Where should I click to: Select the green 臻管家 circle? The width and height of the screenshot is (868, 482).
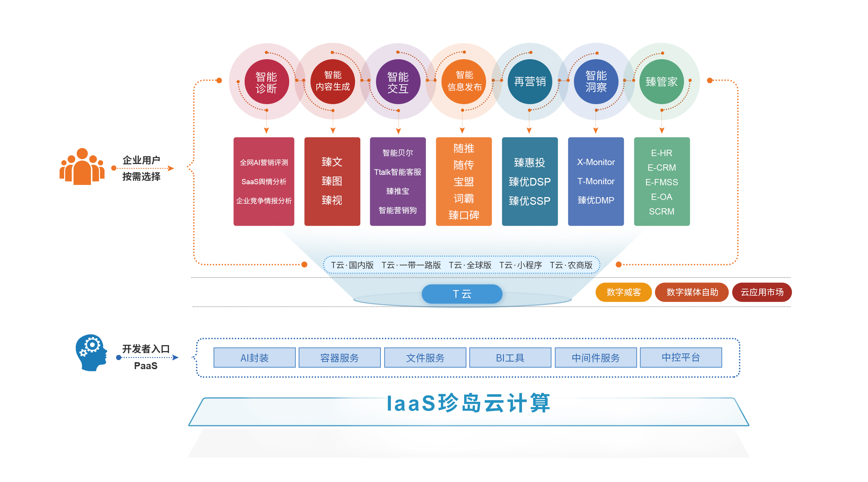coord(661,81)
